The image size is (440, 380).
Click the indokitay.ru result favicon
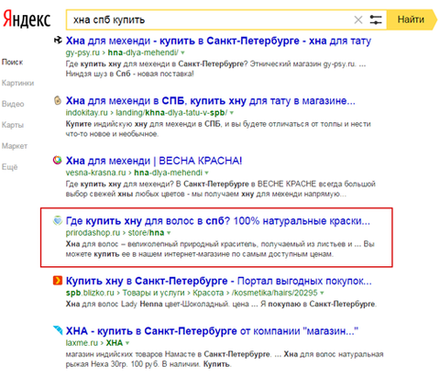point(58,100)
